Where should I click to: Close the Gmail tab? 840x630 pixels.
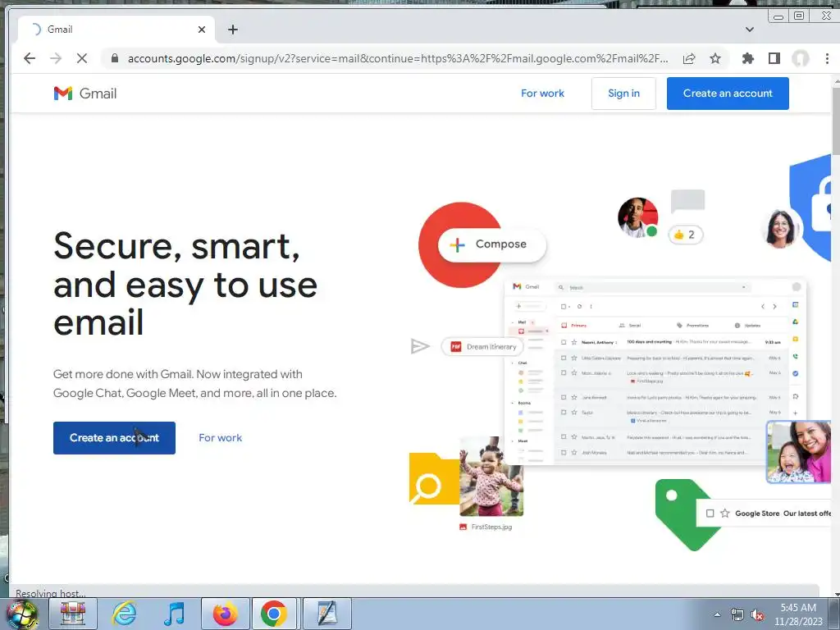tap(202, 30)
